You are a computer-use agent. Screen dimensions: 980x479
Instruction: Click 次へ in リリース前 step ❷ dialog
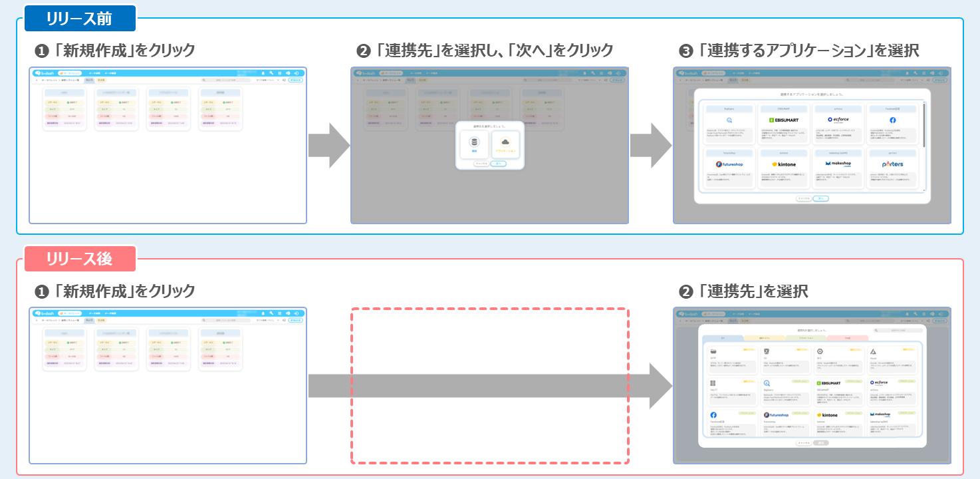[499, 164]
